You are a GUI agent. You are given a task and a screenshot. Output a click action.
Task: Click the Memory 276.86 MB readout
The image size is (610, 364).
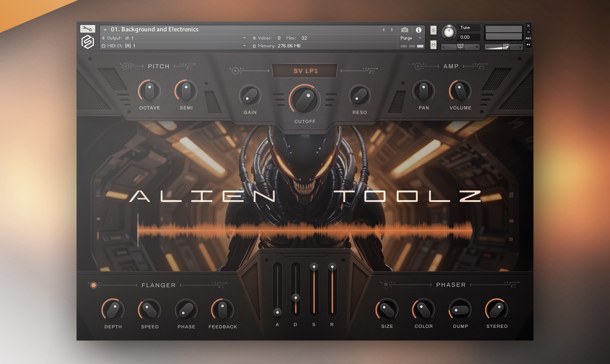pyautogui.click(x=279, y=46)
